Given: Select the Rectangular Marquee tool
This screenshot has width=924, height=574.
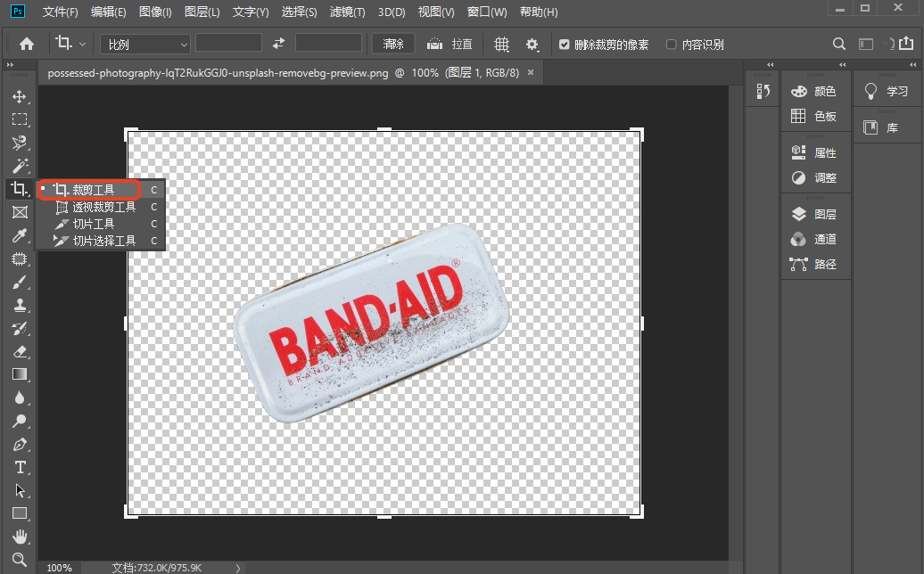Looking at the screenshot, I should coord(20,119).
